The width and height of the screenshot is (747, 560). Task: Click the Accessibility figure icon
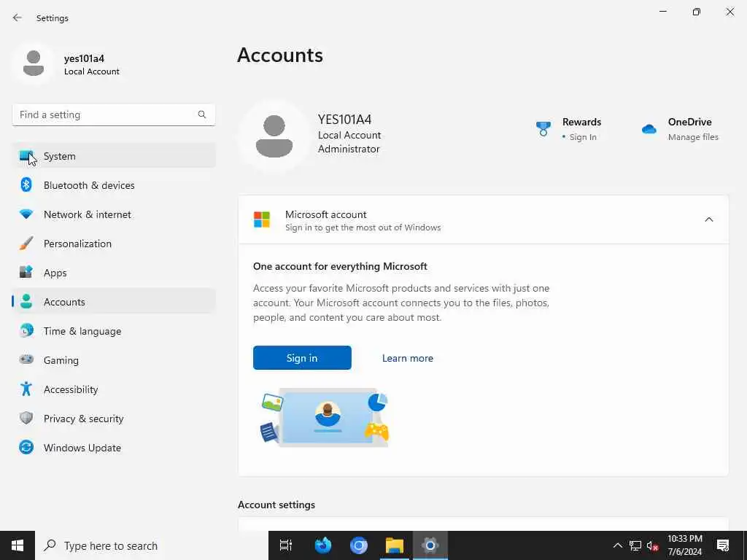point(26,389)
